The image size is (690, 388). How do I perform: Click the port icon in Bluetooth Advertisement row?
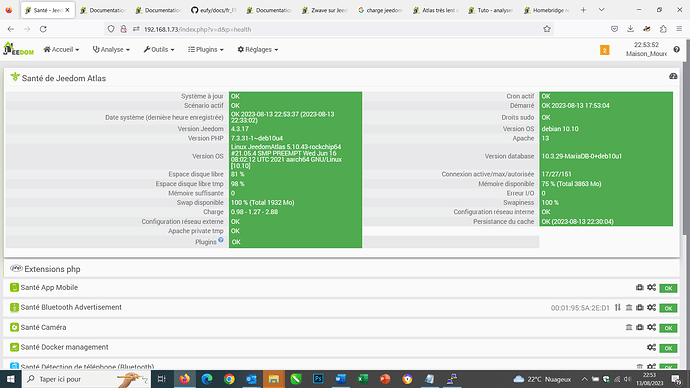point(640,307)
